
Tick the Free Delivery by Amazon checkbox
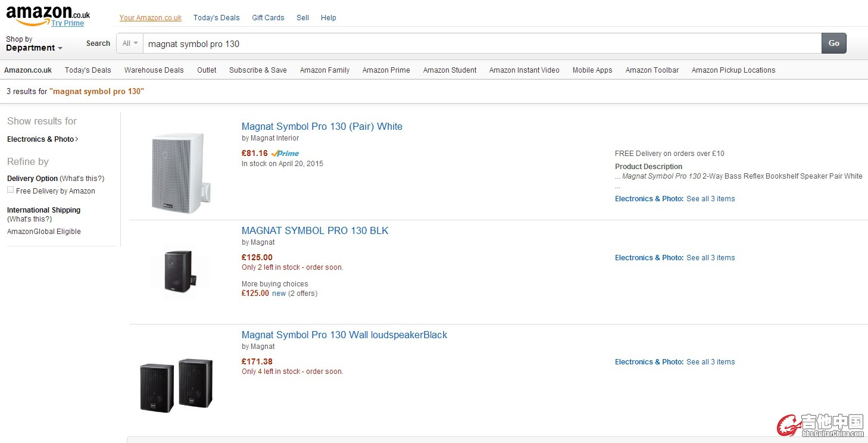11,190
